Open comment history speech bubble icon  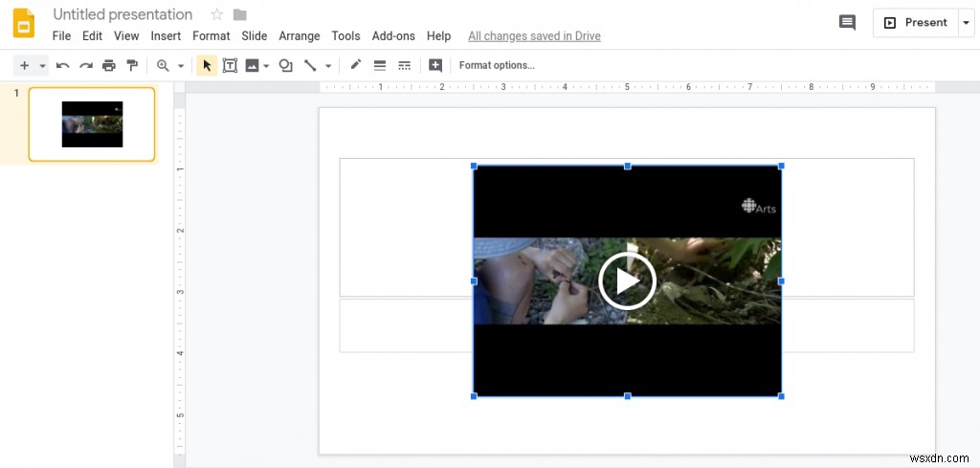click(847, 23)
